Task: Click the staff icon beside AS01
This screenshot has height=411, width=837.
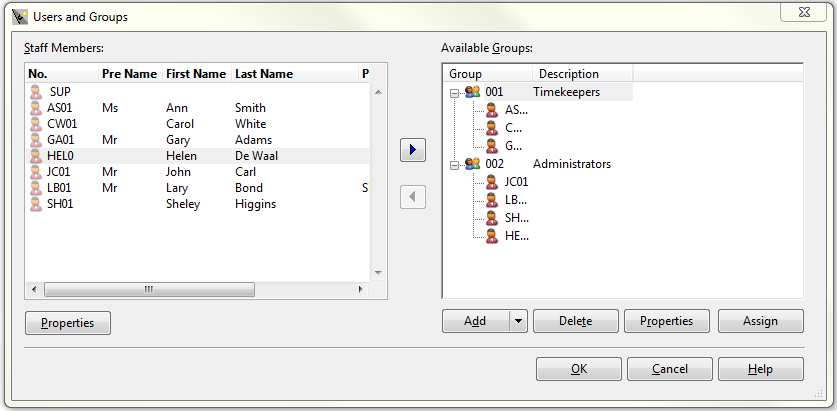Action: (x=36, y=108)
